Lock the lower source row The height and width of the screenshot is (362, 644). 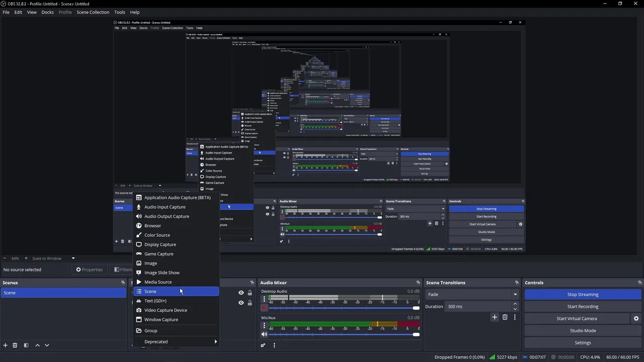click(250, 303)
